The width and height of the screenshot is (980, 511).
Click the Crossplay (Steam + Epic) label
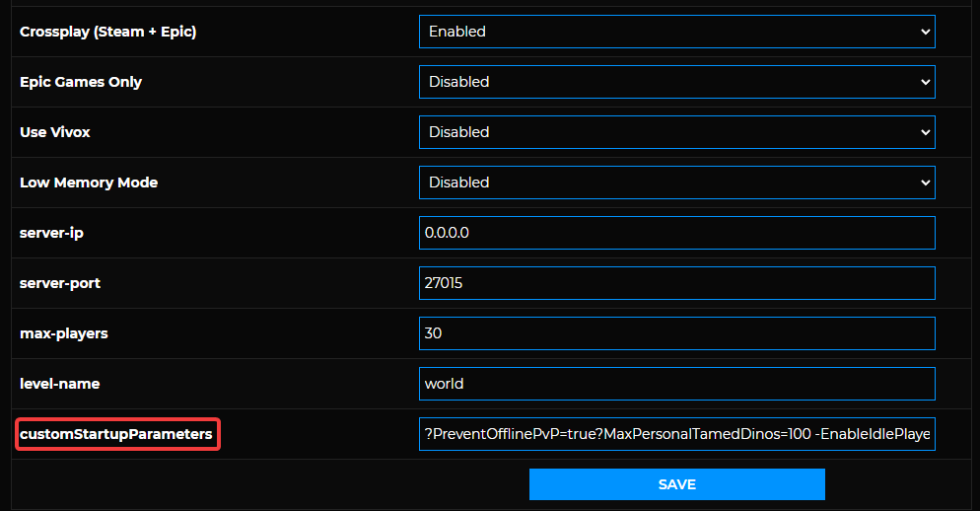point(108,32)
